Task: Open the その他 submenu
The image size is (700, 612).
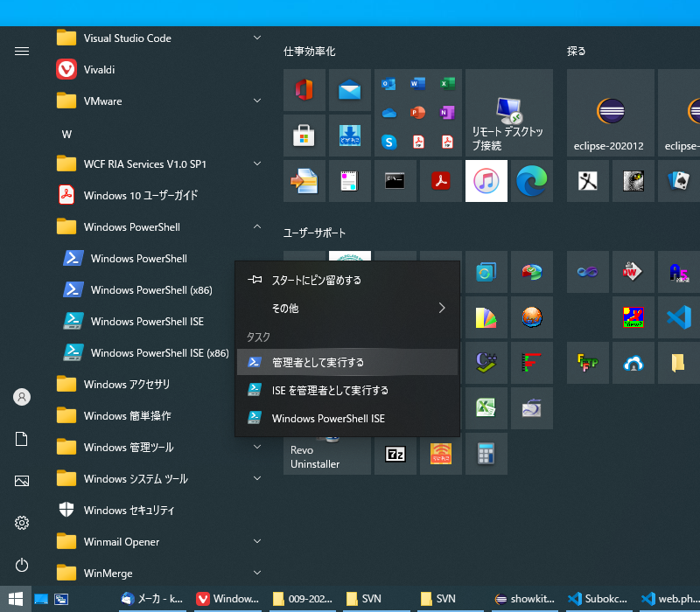Action: click(347, 309)
